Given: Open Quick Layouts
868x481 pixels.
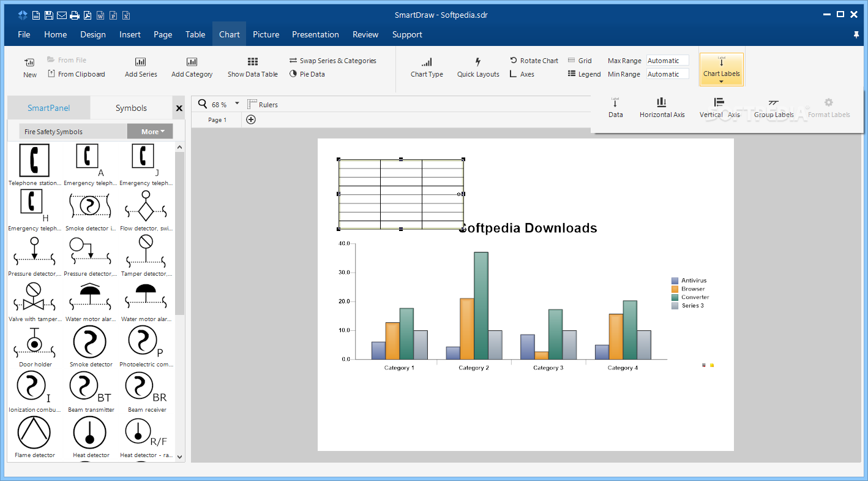Looking at the screenshot, I should pos(478,68).
